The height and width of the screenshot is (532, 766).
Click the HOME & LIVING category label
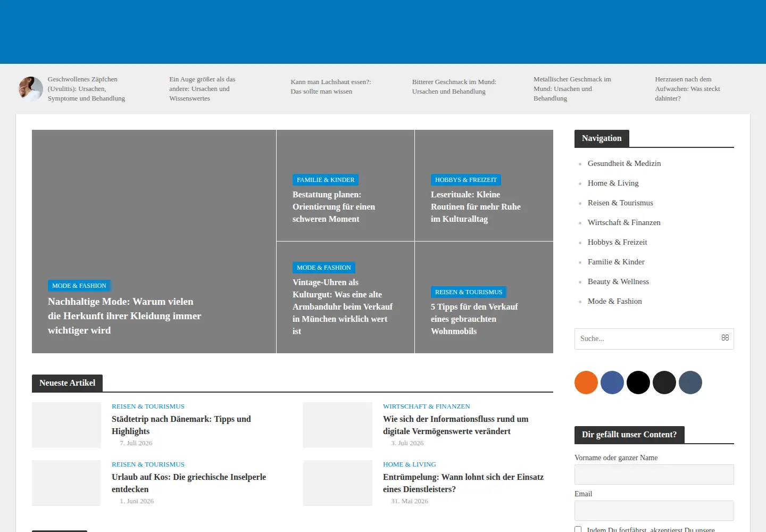[410, 464]
